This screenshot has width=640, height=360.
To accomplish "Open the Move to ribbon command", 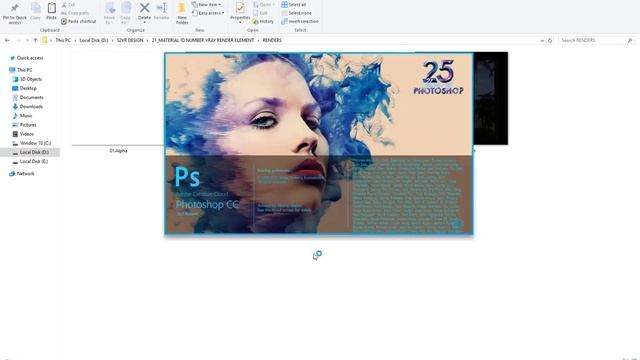I will tap(109, 13).
